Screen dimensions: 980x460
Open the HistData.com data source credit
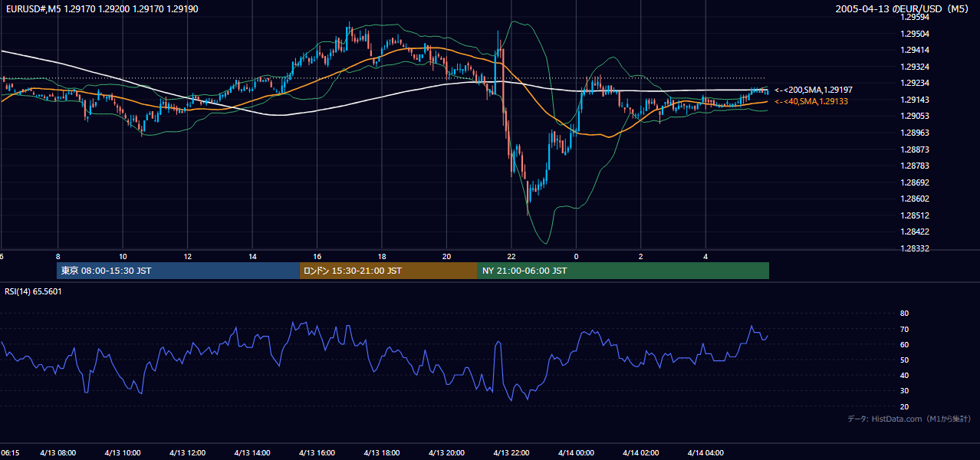point(909,419)
